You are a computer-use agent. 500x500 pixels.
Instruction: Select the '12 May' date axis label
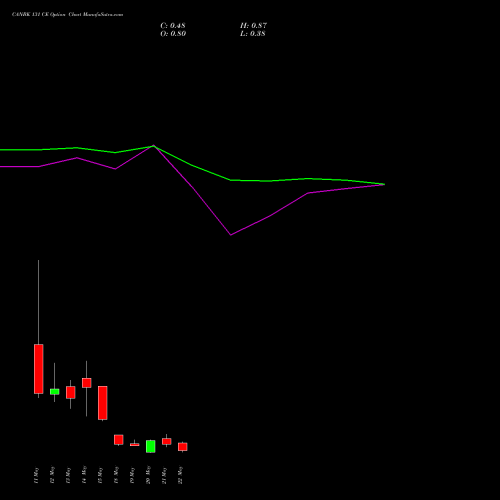click(x=52, y=475)
